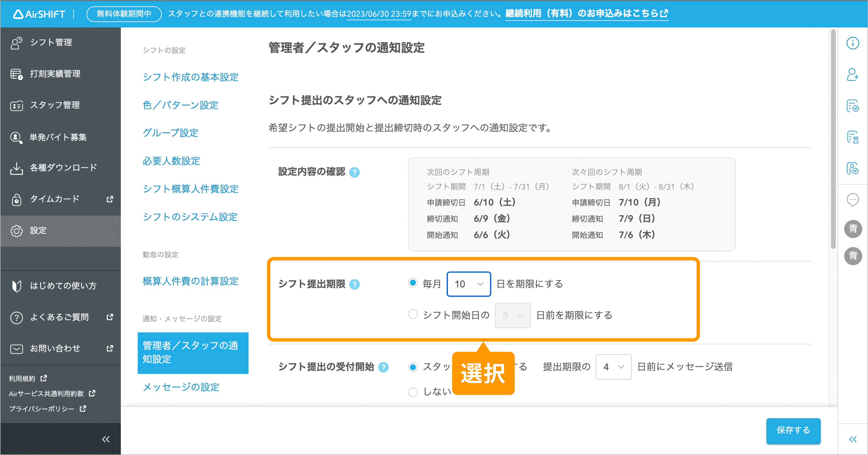
Task: Click the よくあるご質問 question mark icon
Action: tap(16, 317)
